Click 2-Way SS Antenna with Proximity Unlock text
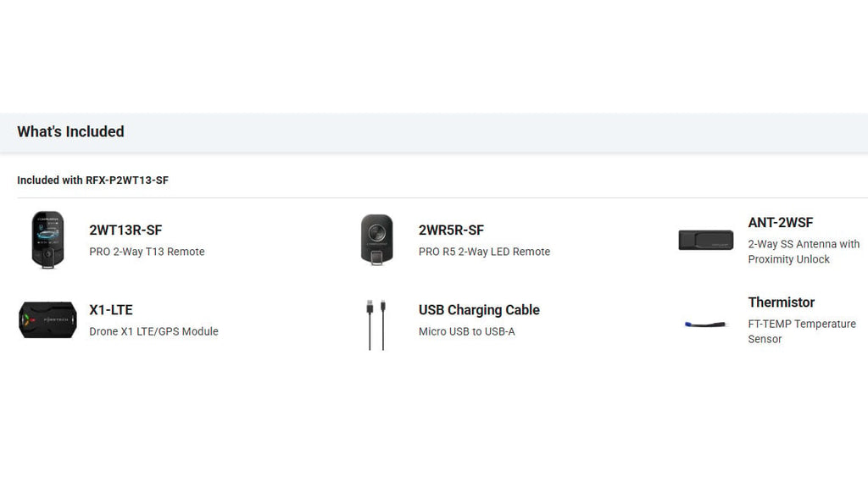This screenshot has height=494, width=868. (x=804, y=252)
